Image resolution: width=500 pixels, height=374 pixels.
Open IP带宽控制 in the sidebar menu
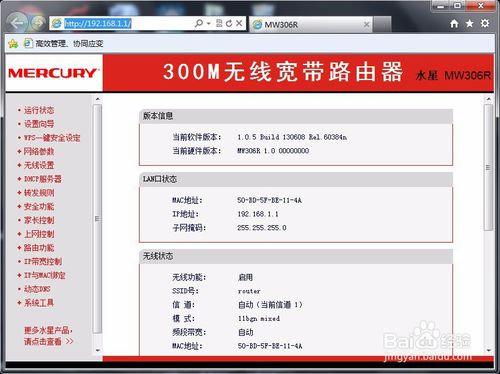[x=43, y=261]
